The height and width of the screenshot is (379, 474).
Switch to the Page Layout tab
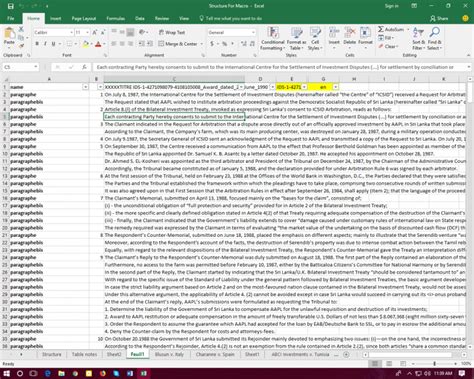tap(84, 18)
